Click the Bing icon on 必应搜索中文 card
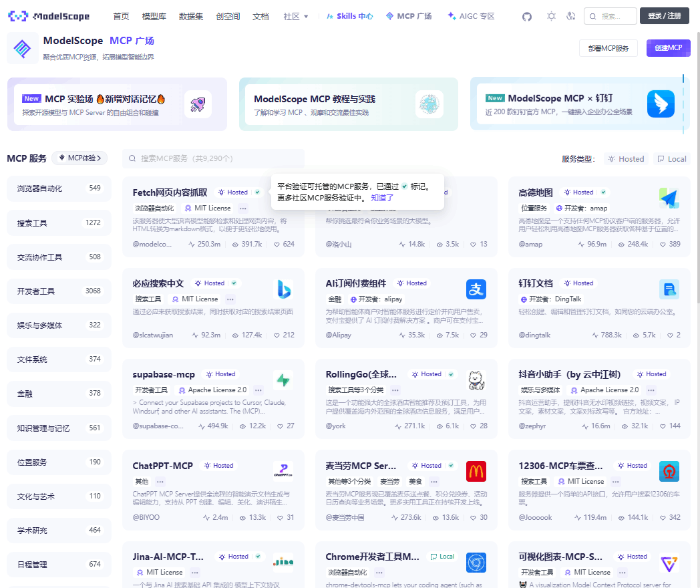The height and width of the screenshot is (588, 700). (x=283, y=289)
